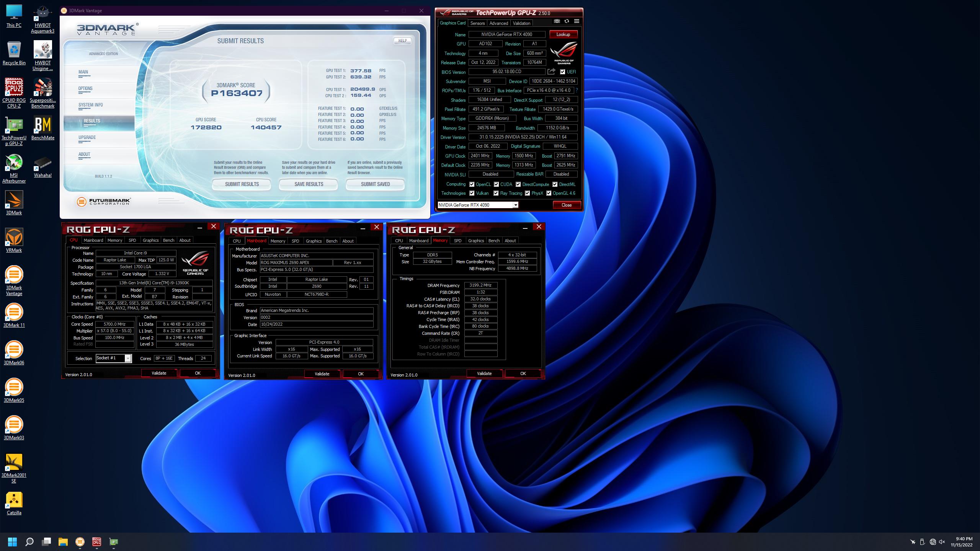
Task: Toggle DirectML checkbox in GPU-Z
Action: 555,184
